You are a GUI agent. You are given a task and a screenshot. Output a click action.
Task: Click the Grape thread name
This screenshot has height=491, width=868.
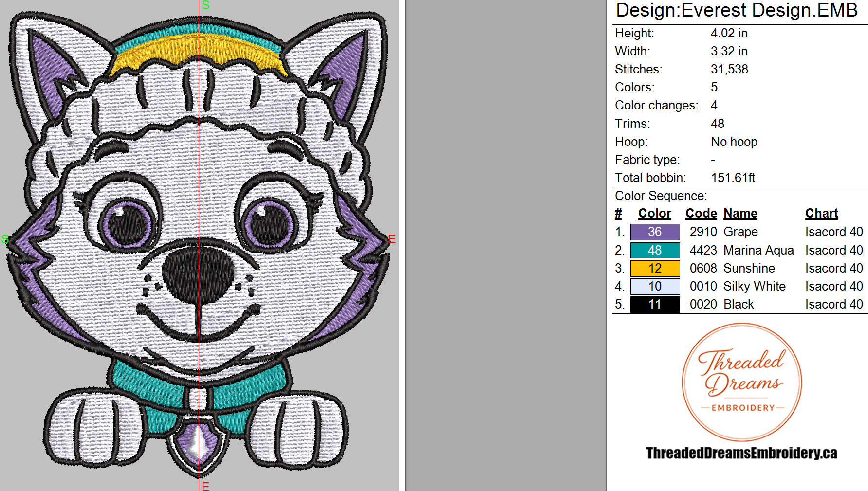point(740,232)
